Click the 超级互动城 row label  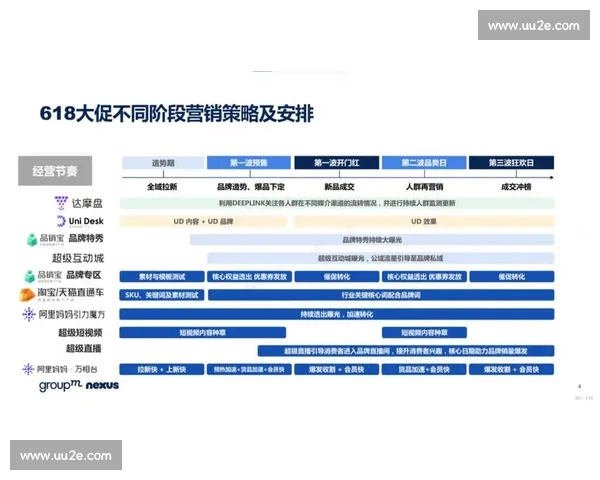click(x=78, y=258)
